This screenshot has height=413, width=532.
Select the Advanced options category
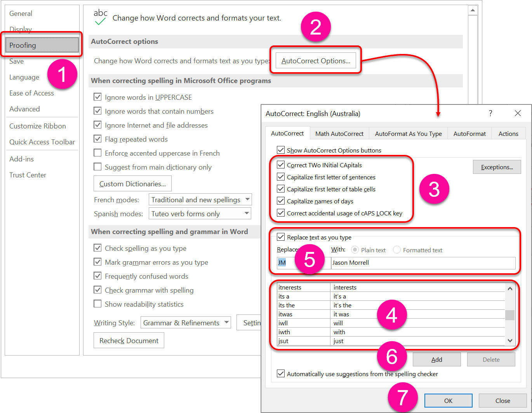pyautogui.click(x=25, y=109)
